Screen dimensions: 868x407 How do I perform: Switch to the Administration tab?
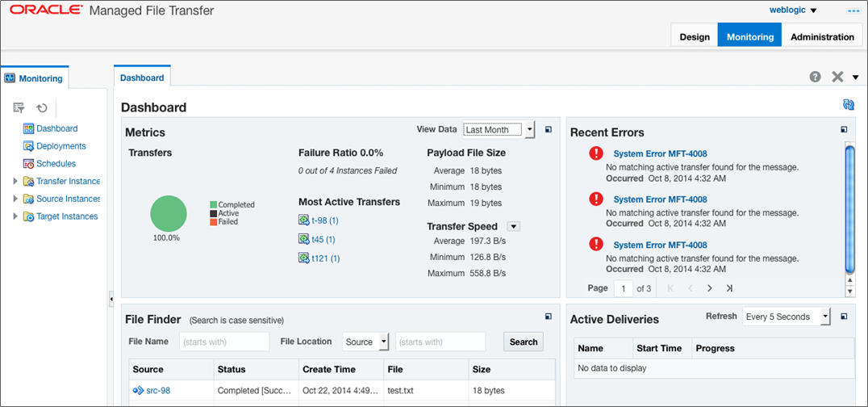(x=822, y=36)
